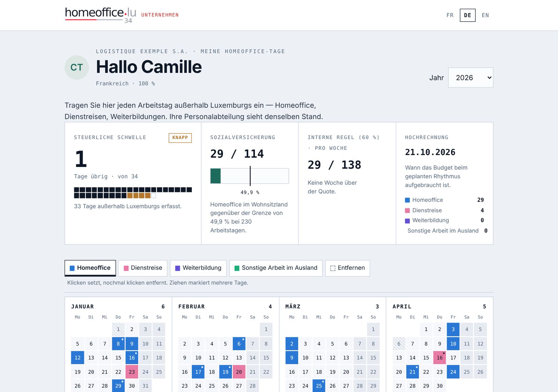Click January 23 Dienstreise day
The height and width of the screenshot is (392, 558).
tap(132, 372)
